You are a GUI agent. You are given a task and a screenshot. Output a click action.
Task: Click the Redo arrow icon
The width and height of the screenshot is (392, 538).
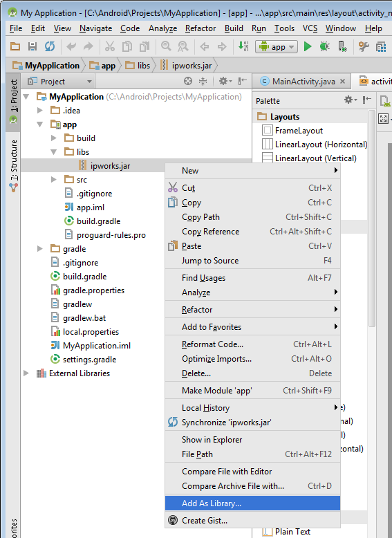click(88, 46)
